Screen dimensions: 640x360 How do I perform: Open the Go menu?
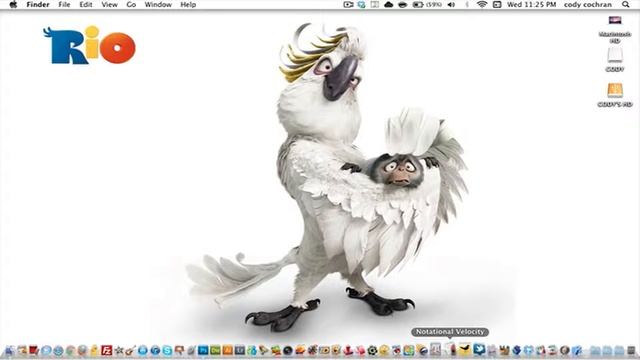click(x=131, y=5)
